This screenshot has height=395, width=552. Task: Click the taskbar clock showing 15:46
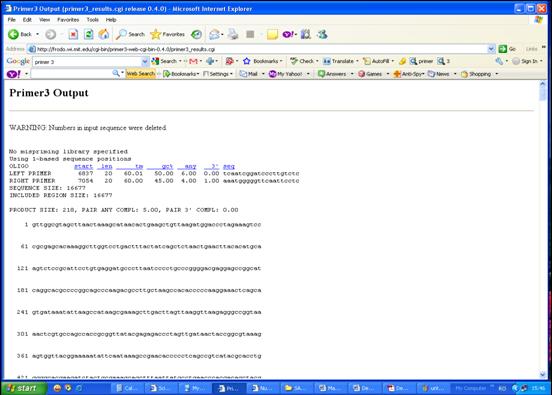pos(538,388)
